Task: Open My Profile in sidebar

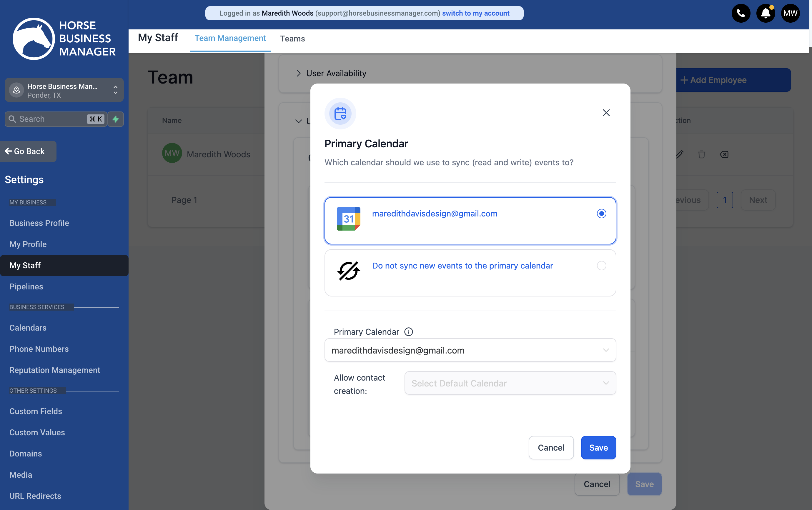Action: [x=28, y=244]
